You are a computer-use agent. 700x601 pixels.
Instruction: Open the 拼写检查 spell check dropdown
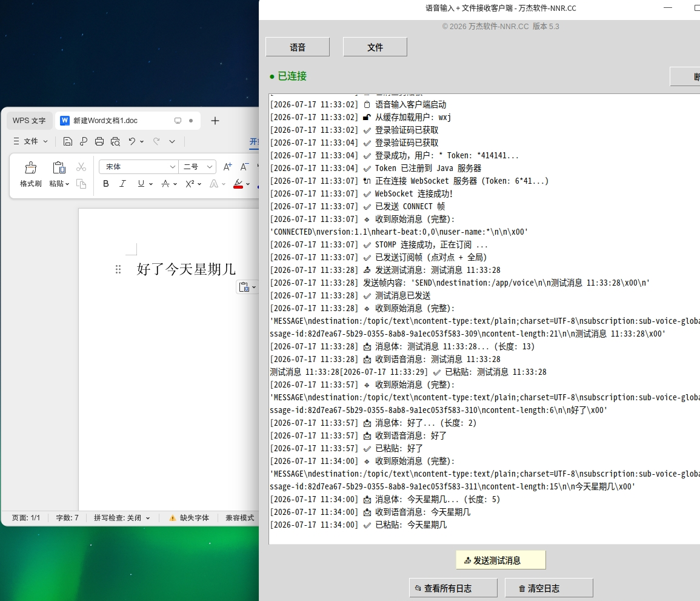coord(122,518)
